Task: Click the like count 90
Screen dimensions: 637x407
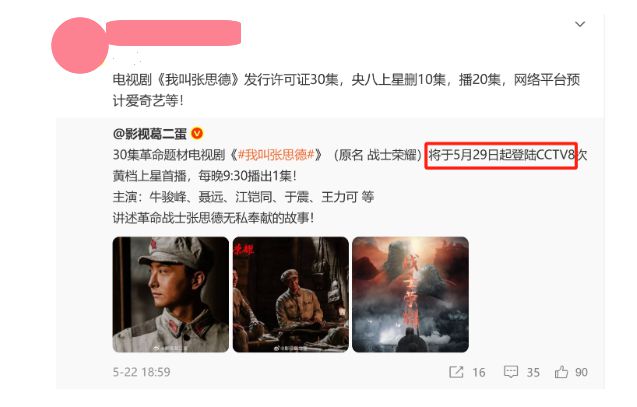Action: (581, 372)
